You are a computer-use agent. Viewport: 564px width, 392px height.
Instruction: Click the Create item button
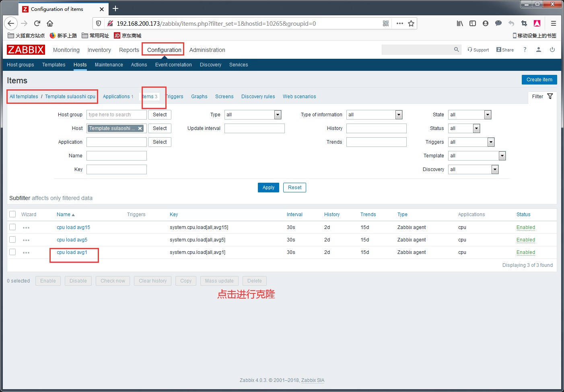point(539,80)
